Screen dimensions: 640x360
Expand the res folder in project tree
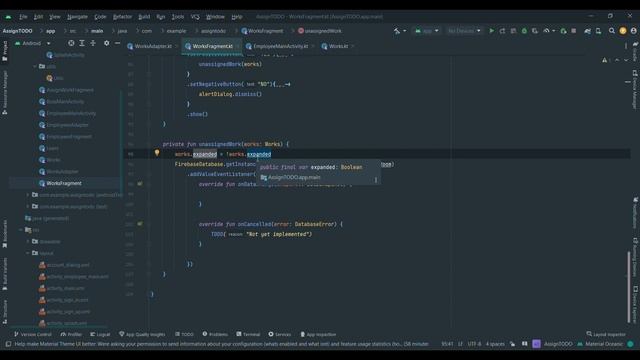tap(21, 230)
